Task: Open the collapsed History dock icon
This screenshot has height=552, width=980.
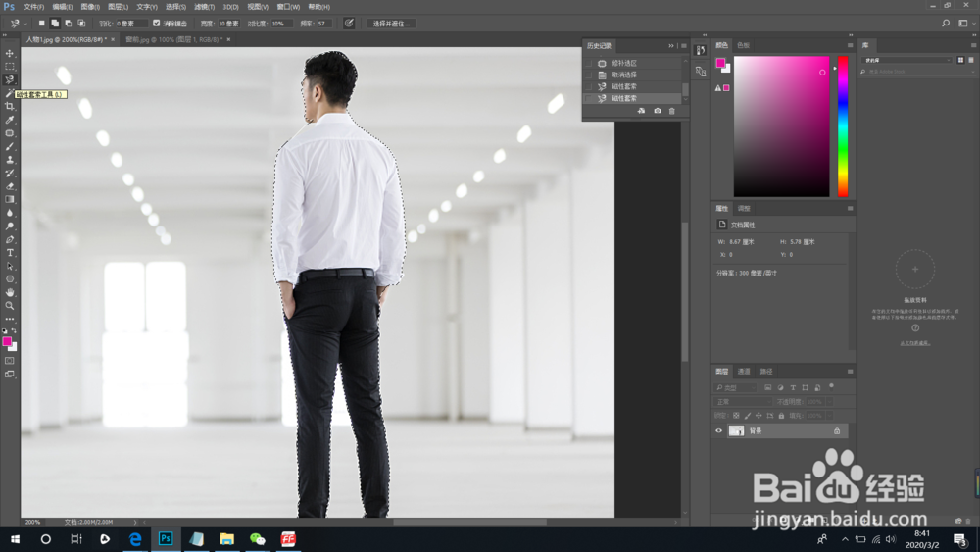Action: 701,51
